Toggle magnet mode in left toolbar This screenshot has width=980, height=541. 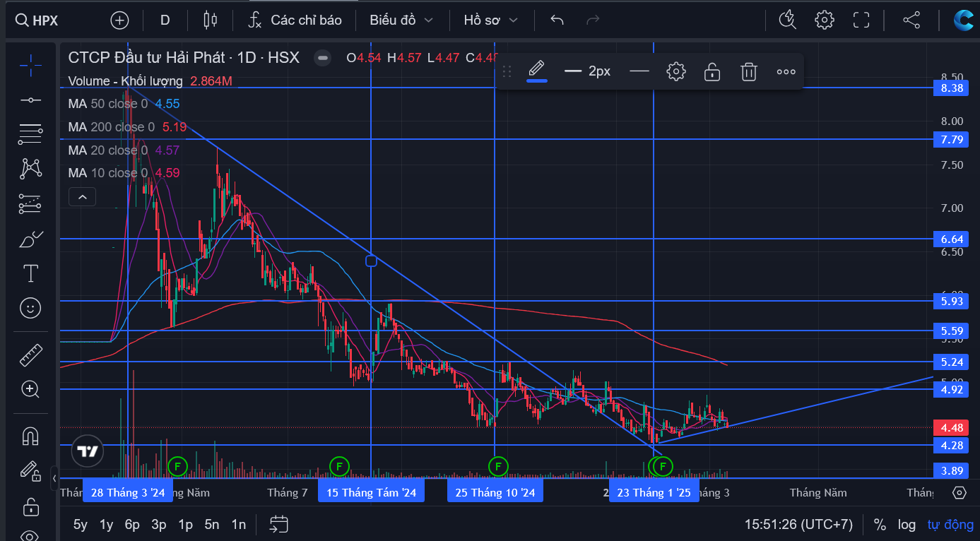point(30,436)
